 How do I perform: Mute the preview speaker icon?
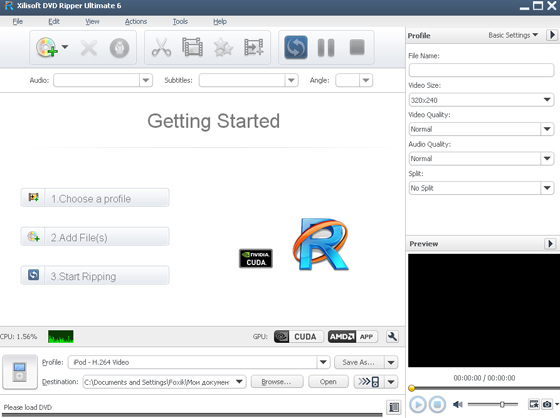tap(458, 404)
